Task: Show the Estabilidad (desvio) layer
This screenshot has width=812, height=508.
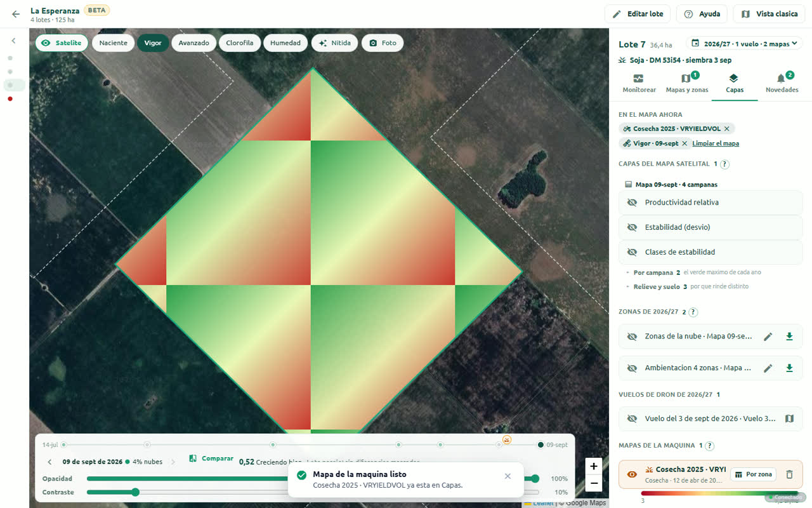Action: pyautogui.click(x=710, y=227)
